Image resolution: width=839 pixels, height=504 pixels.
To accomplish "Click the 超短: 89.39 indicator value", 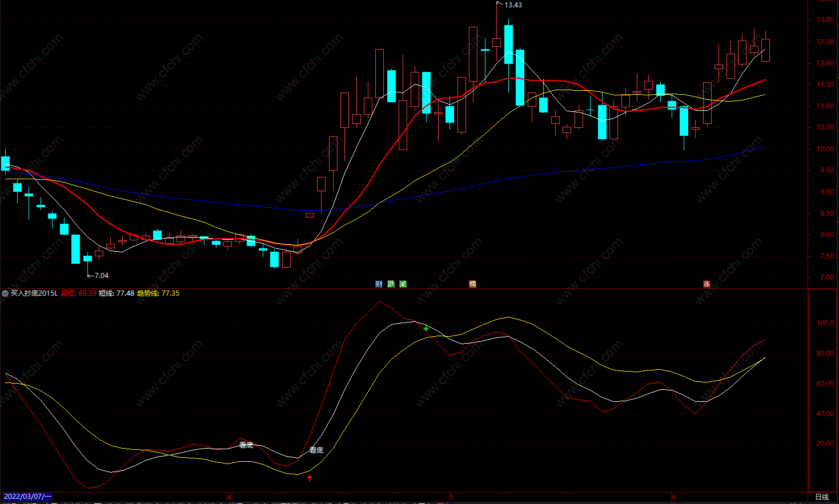I will [x=78, y=293].
